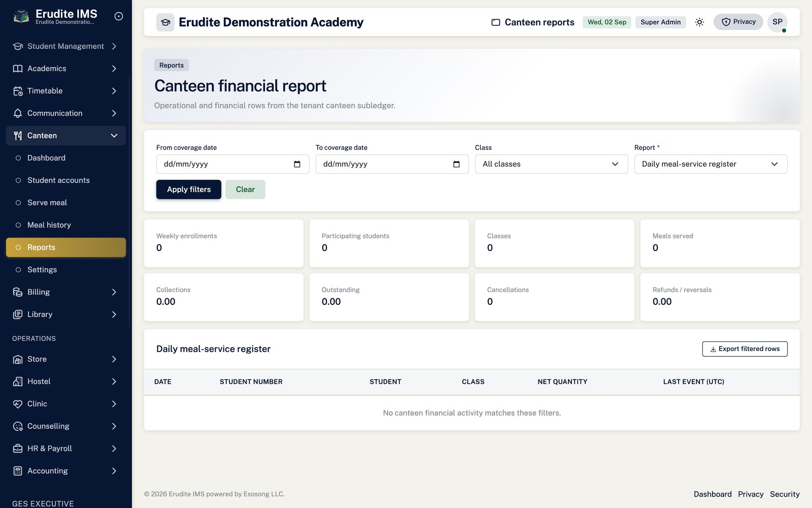The height and width of the screenshot is (508, 812).
Task: Focus the From coverage date field
Action: coord(233,164)
